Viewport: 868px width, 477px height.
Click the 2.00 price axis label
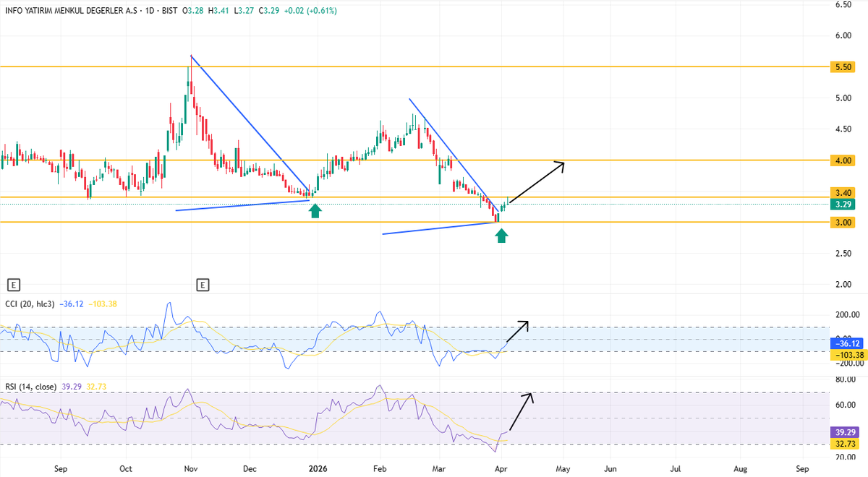(x=842, y=284)
